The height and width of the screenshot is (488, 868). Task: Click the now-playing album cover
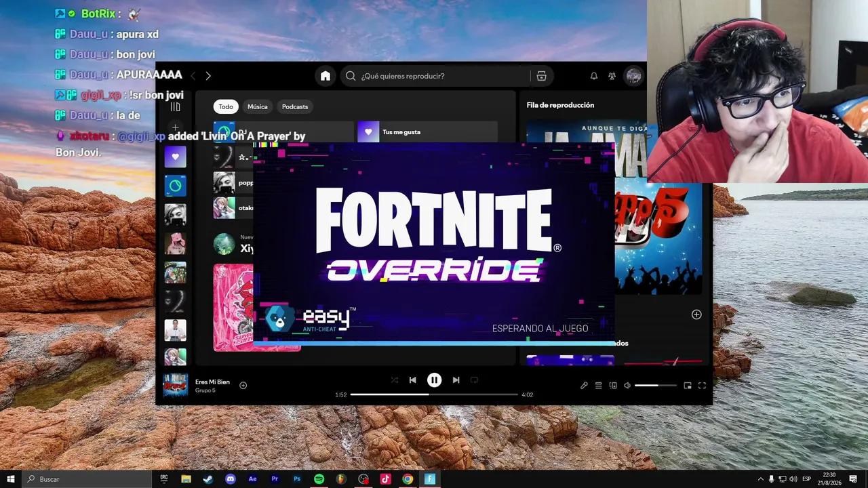point(176,386)
